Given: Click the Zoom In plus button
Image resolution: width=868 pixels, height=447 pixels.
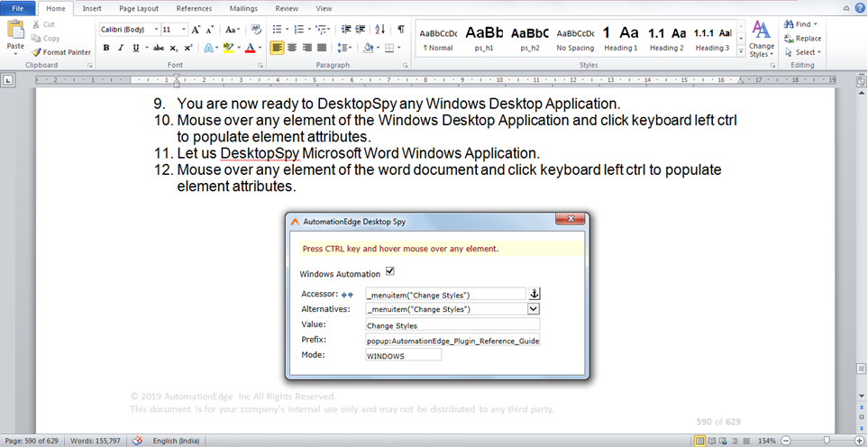Looking at the screenshot, I should [859, 441].
